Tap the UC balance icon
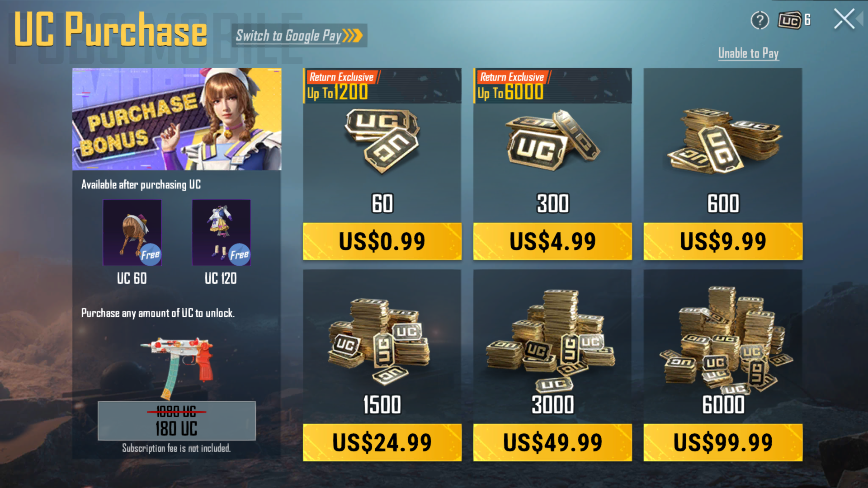868x488 pixels. [789, 20]
